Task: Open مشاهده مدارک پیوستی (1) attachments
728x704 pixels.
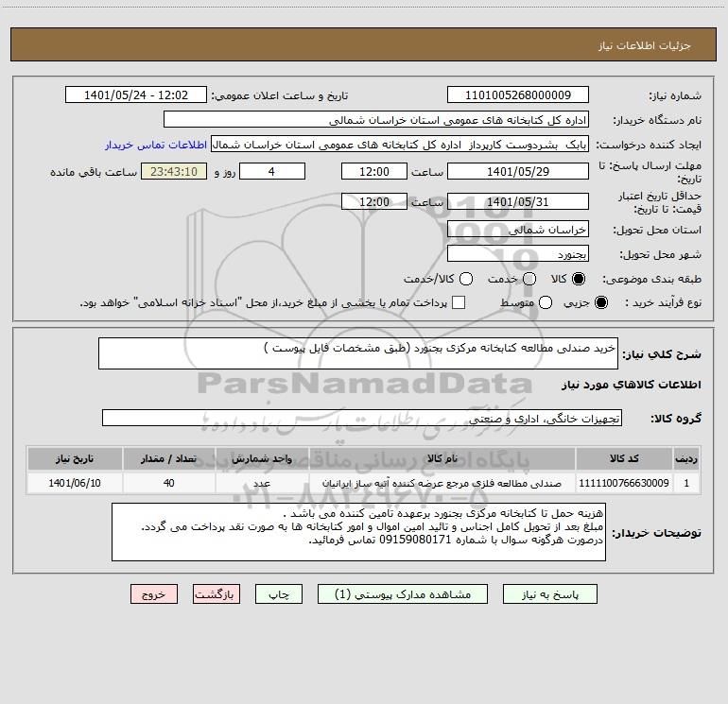Action: click(403, 594)
